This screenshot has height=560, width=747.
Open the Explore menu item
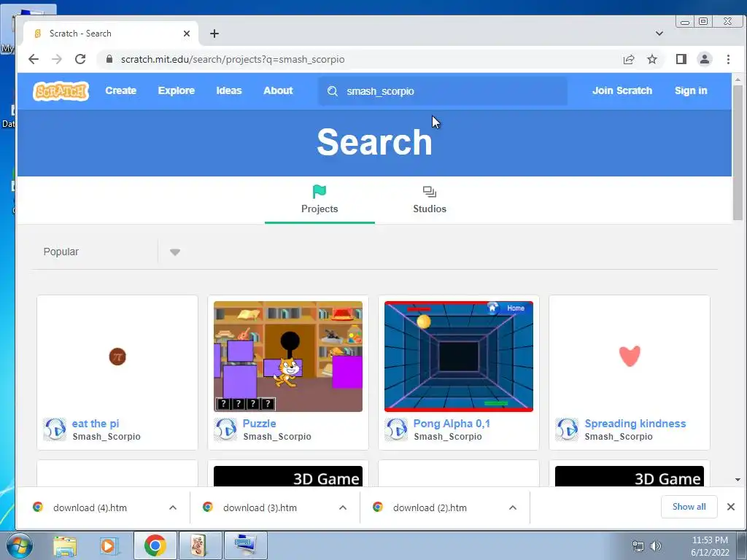click(x=177, y=90)
